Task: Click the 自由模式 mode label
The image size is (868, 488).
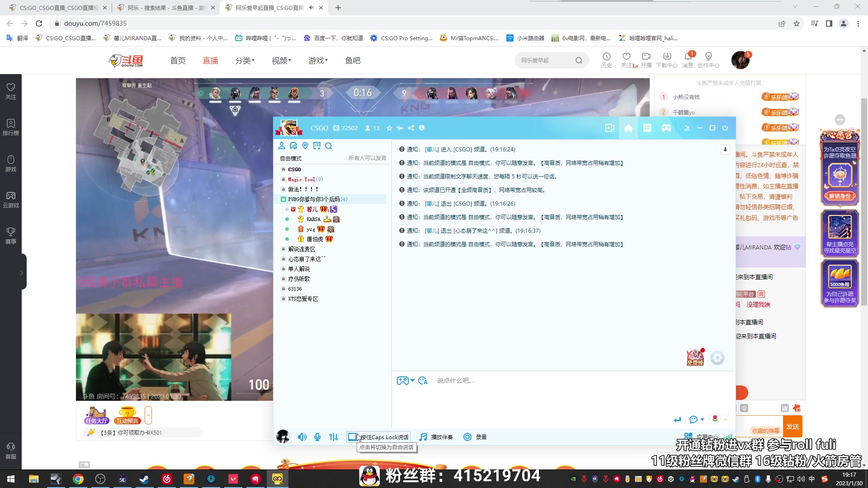Action: [291, 158]
